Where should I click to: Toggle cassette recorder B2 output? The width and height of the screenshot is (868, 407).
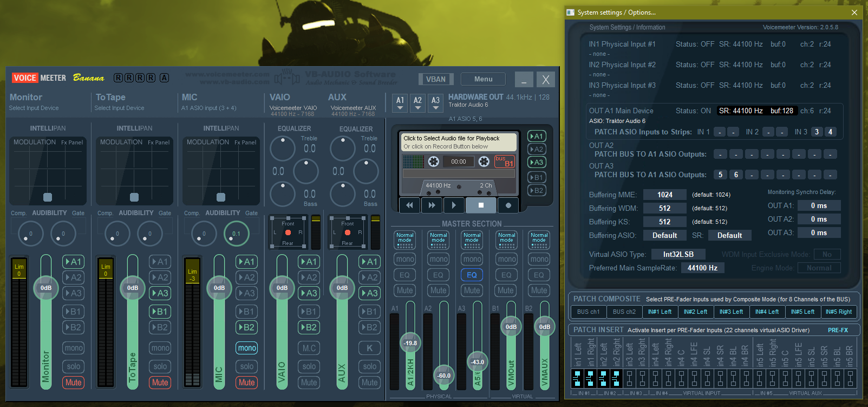pyautogui.click(x=537, y=190)
